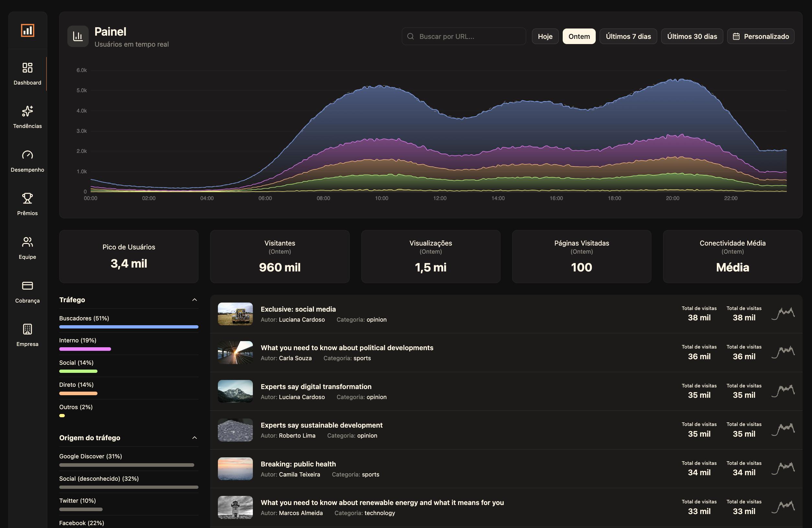Open the Equipe team section
The width and height of the screenshot is (812, 528).
click(27, 247)
